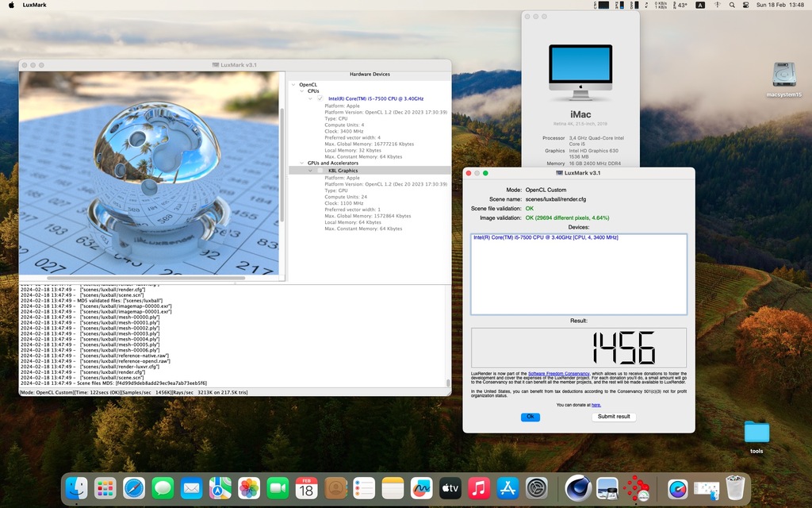Click the Submit result button

(613, 417)
